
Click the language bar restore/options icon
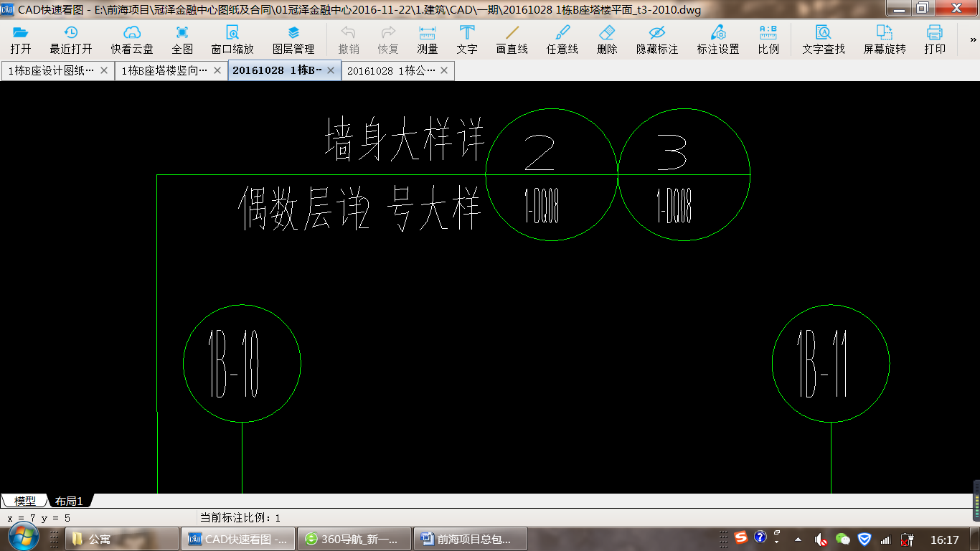coord(777,533)
